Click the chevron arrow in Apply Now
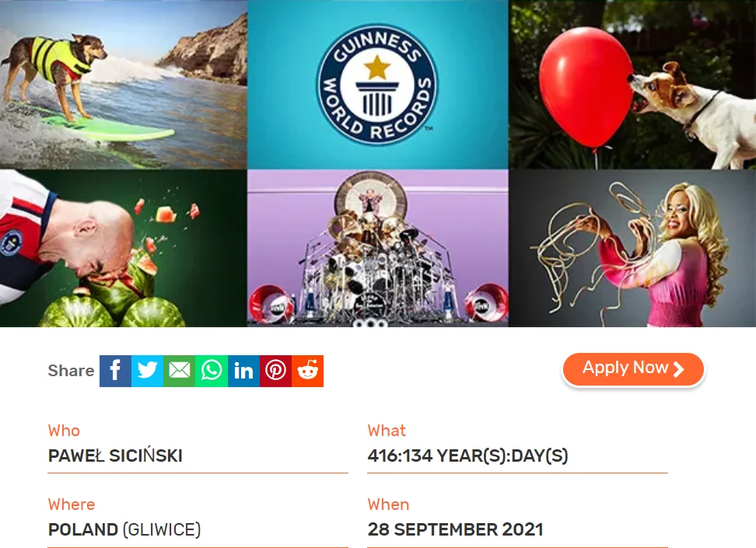The image size is (756, 548). [x=678, y=369]
